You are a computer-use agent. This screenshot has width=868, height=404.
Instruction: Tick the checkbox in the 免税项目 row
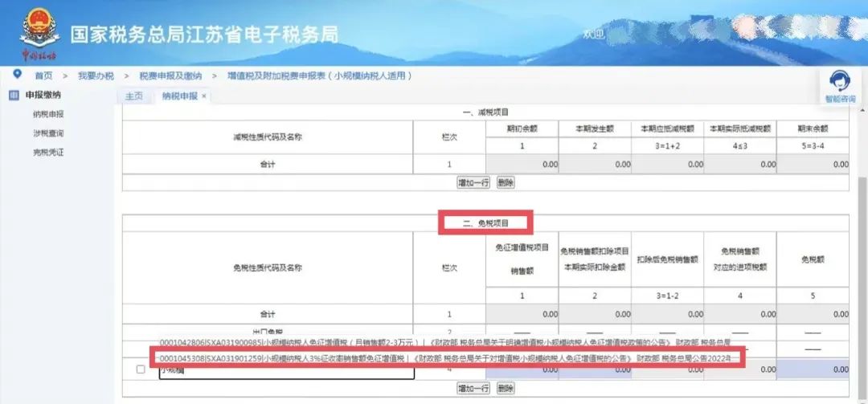click(x=141, y=369)
